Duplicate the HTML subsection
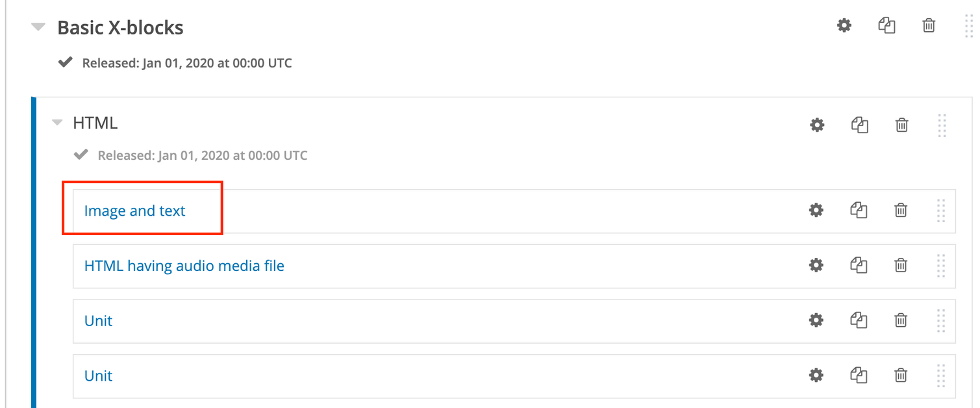 [x=859, y=125]
